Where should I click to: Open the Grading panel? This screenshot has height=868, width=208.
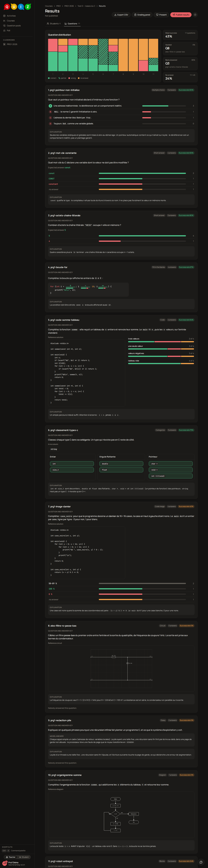(142, 15)
